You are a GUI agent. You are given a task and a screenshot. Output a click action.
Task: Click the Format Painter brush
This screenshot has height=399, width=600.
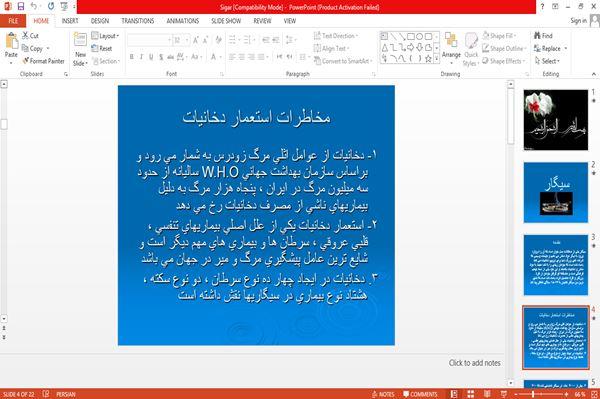26,61
